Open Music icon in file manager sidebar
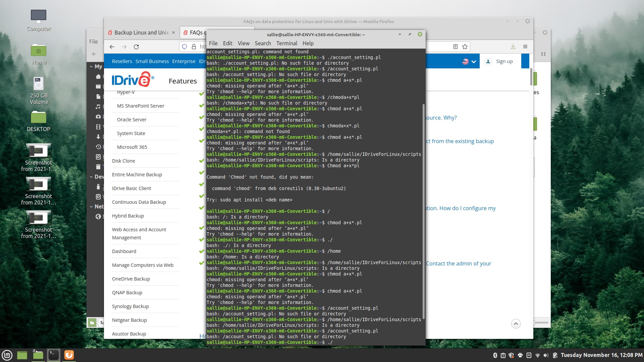 (98, 107)
